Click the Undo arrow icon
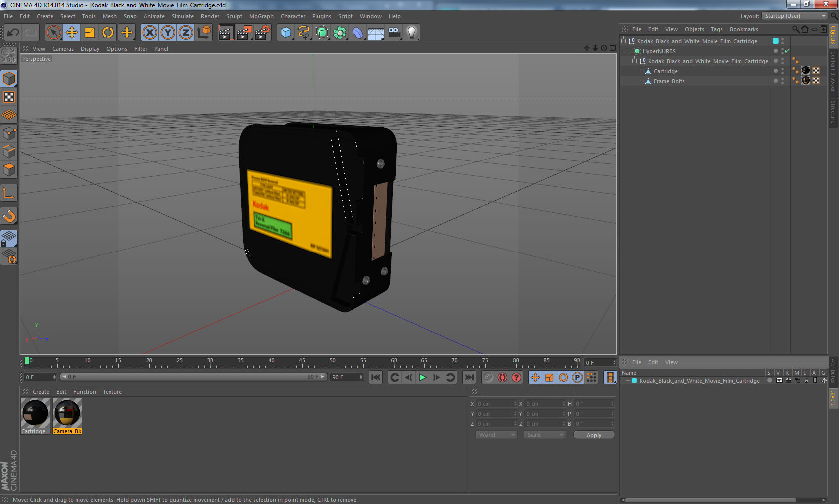 [x=13, y=33]
